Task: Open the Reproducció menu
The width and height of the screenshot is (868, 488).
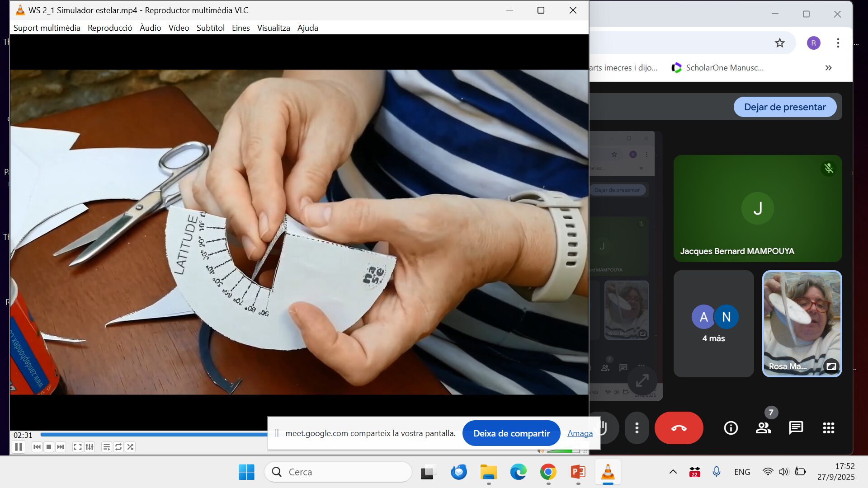Action: 110,28
